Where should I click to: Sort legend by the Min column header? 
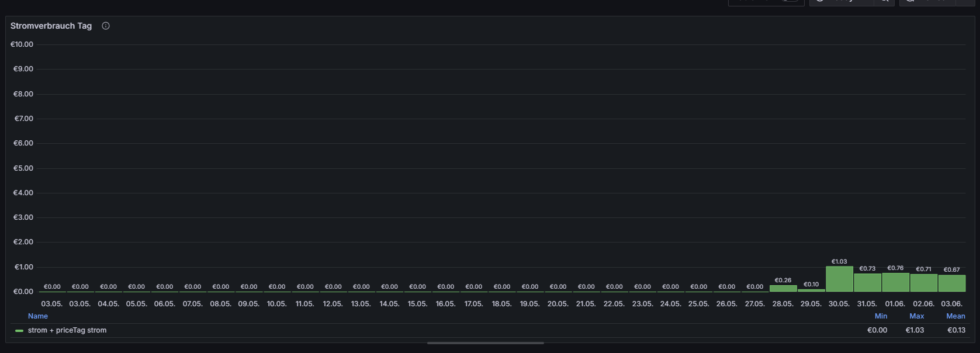point(881,316)
